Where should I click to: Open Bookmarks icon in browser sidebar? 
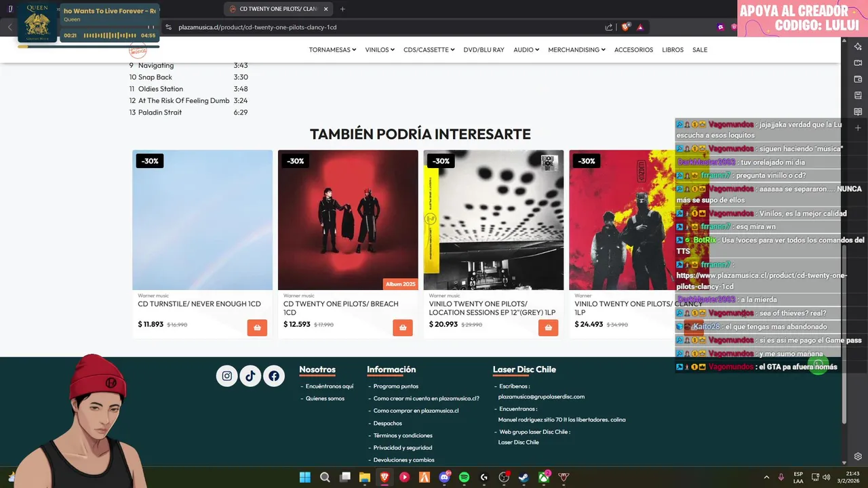tap(858, 95)
